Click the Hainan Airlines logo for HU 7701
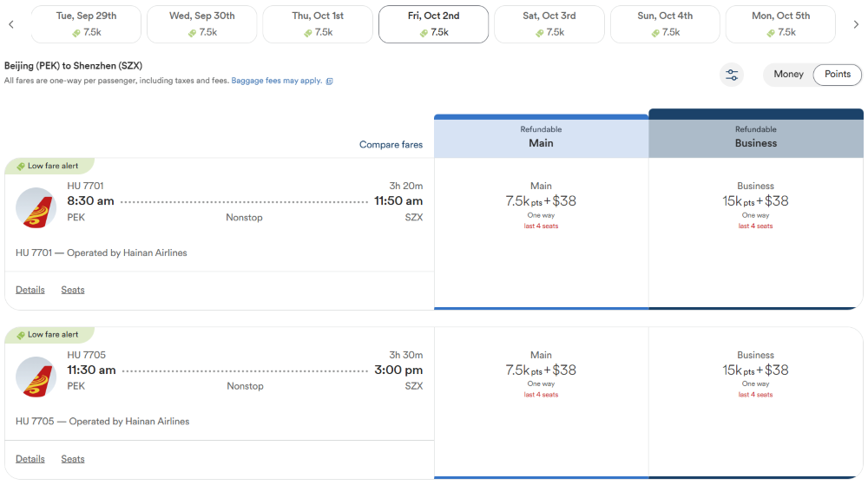Image resolution: width=868 pixels, height=485 pixels. click(36, 208)
